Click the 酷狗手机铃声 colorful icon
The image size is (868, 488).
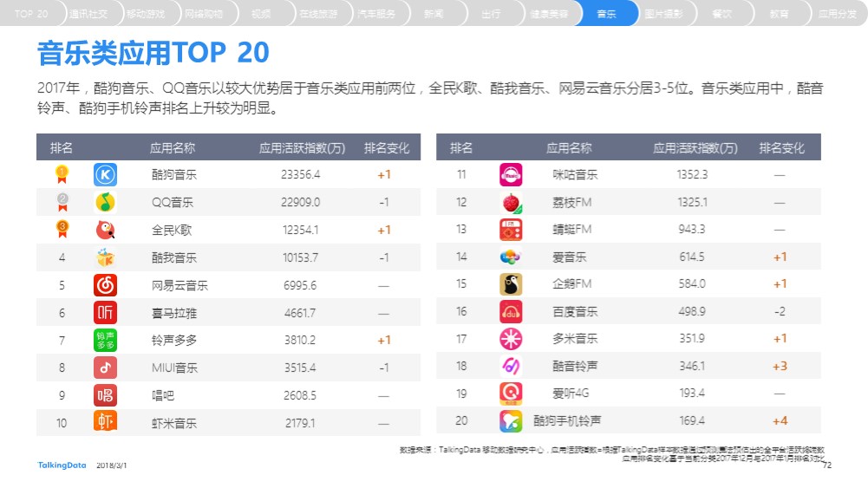click(x=511, y=421)
